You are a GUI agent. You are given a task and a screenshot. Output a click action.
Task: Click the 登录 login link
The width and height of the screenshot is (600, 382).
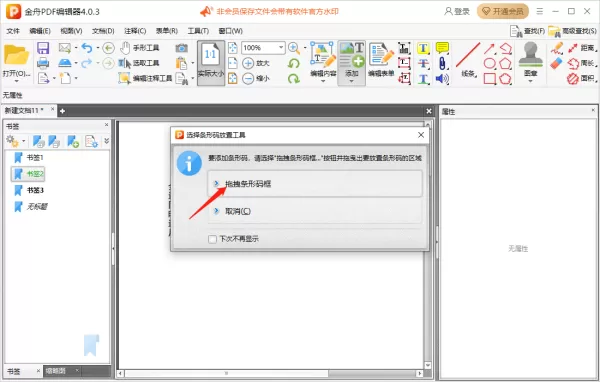[x=457, y=11]
